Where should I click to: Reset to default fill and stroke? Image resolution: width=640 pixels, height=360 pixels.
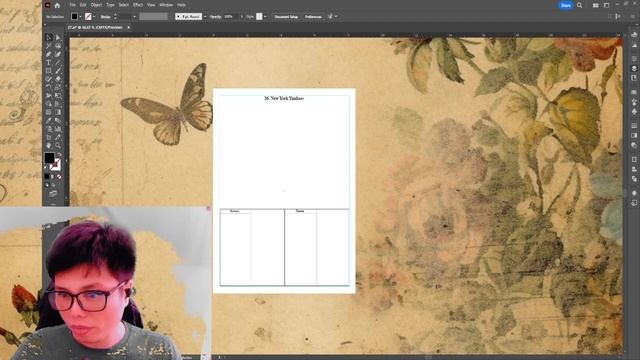(x=46, y=167)
